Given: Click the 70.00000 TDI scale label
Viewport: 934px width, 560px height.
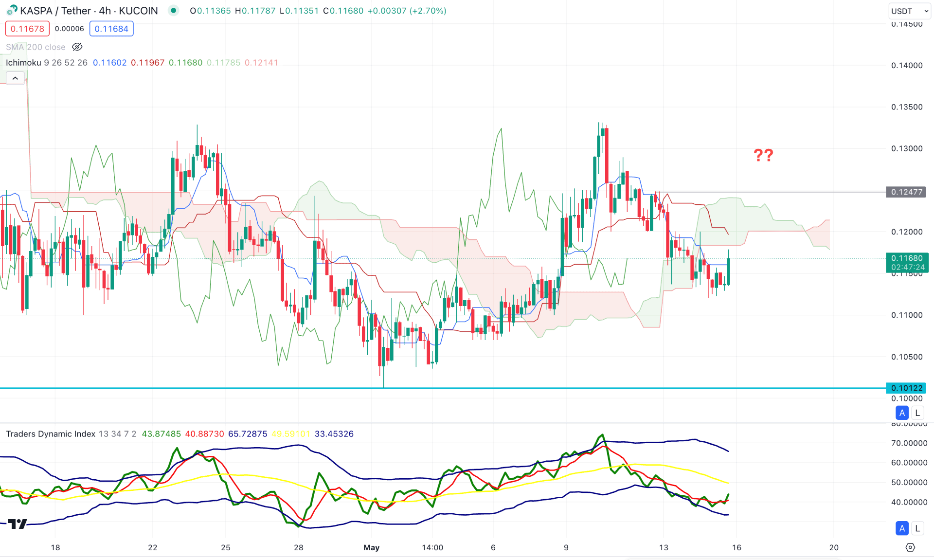Looking at the screenshot, I should pos(909,443).
